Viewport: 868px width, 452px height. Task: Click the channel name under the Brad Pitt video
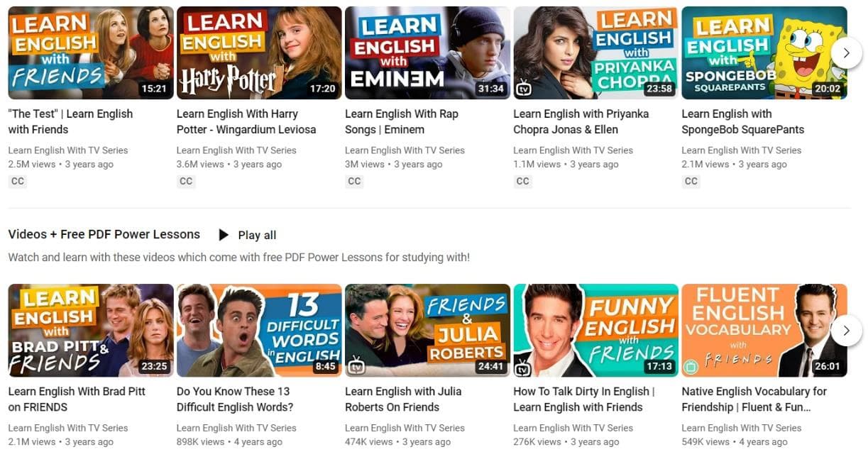pyautogui.click(x=68, y=428)
